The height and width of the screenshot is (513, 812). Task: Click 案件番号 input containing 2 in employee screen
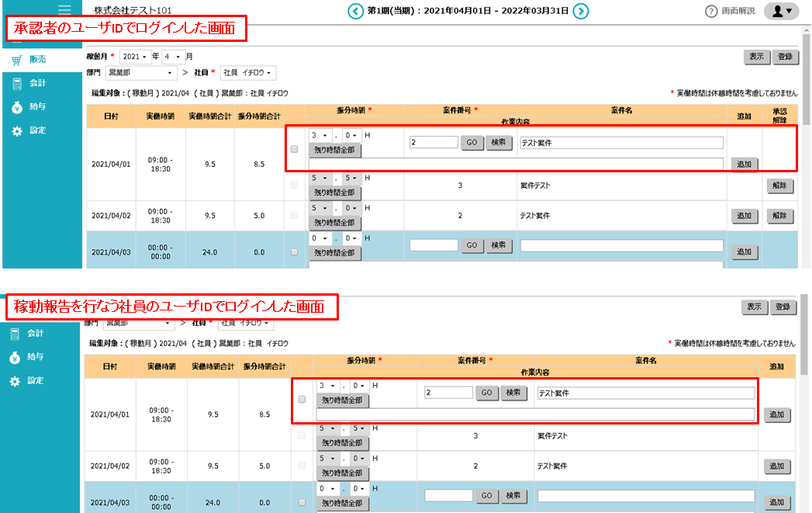[x=448, y=393]
